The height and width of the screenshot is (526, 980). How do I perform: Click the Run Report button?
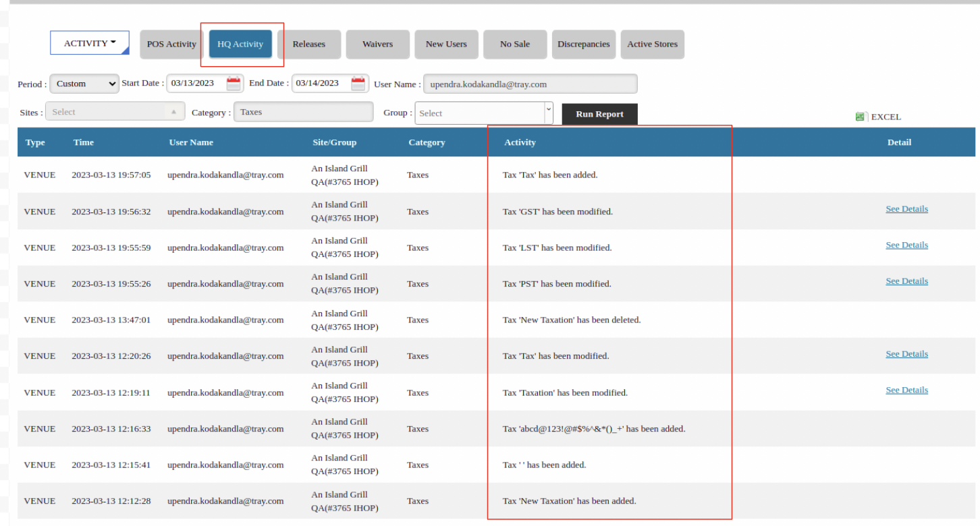click(599, 114)
